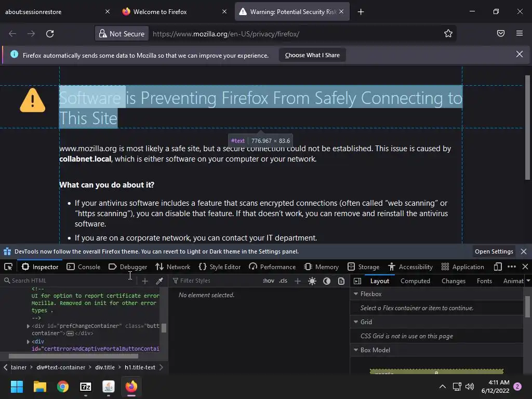Show collapsed children ellipsis of prefChangeContainer
The image size is (532, 399).
pyautogui.click(x=70, y=334)
